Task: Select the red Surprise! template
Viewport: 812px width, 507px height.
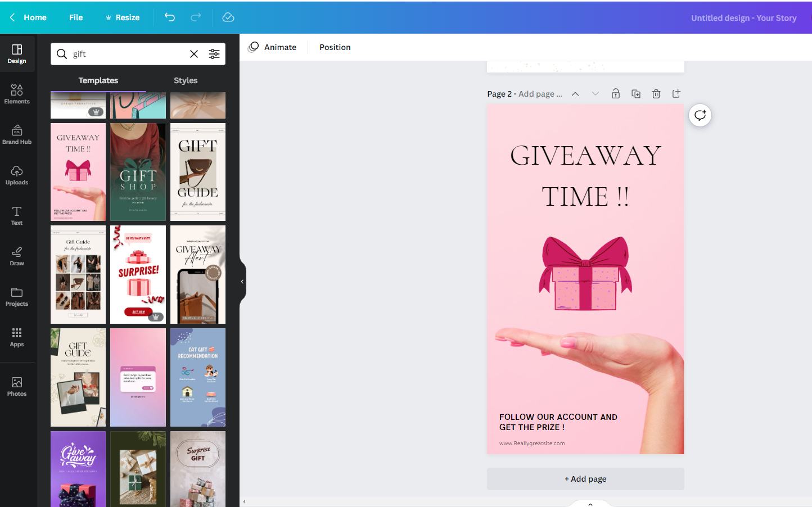Action: 138,275
